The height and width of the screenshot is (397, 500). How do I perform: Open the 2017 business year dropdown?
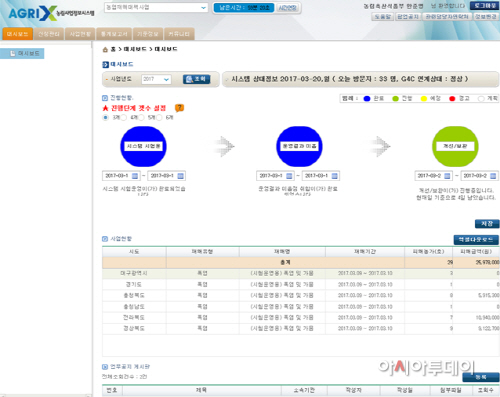point(156,79)
